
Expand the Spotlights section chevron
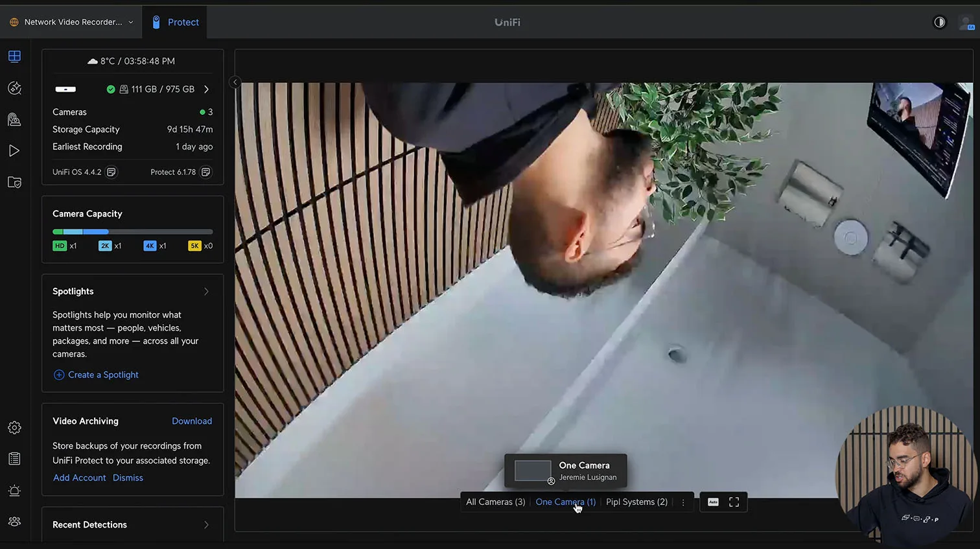click(x=206, y=292)
